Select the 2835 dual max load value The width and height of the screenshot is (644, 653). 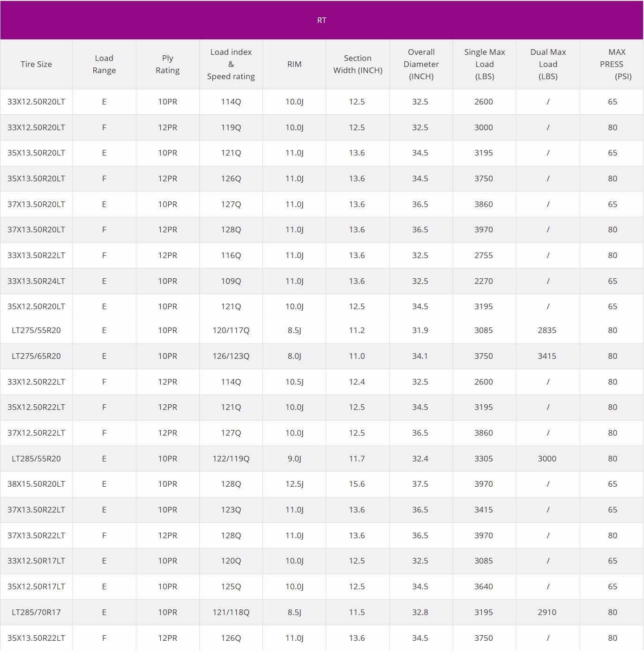point(547,330)
